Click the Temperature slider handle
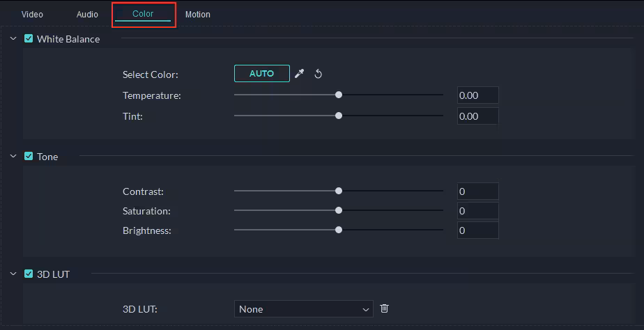 pyautogui.click(x=339, y=95)
